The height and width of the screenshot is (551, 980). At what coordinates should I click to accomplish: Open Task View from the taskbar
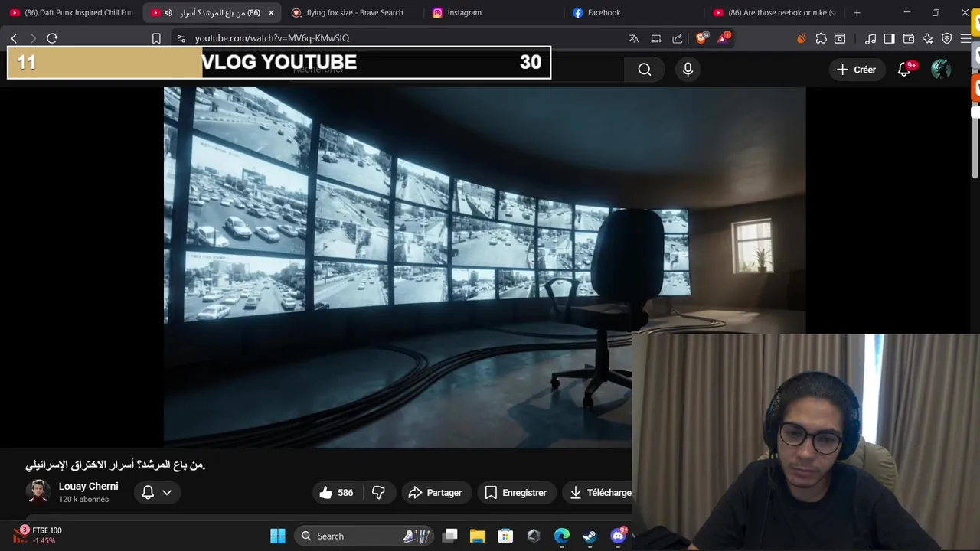[450, 536]
